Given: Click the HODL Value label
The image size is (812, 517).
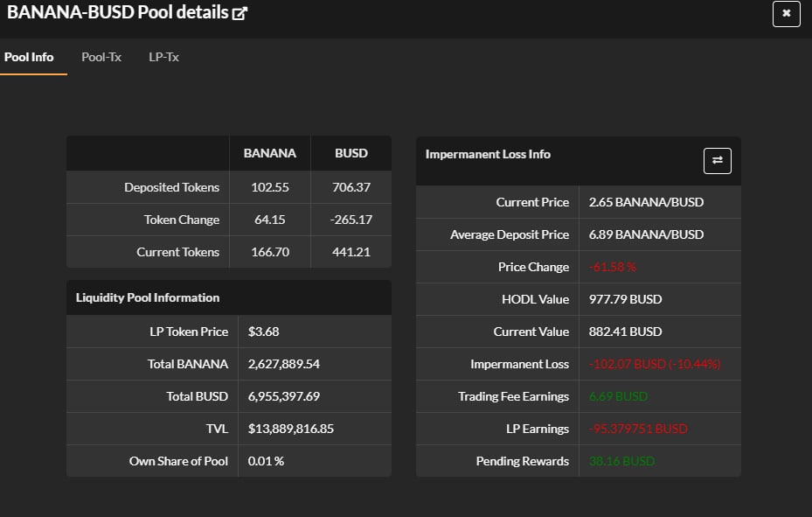Looking at the screenshot, I should [536, 299].
